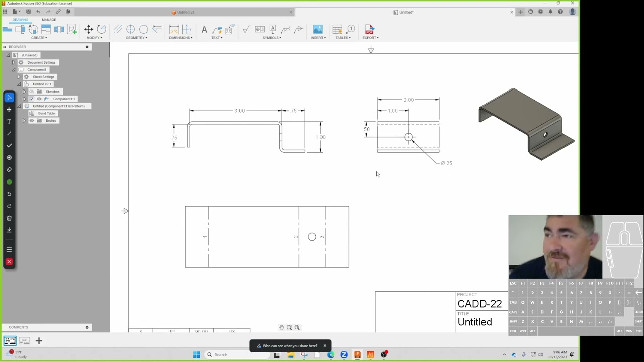
Task: Toggle visibility eye of Sketches folder
Action: (x=32, y=92)
